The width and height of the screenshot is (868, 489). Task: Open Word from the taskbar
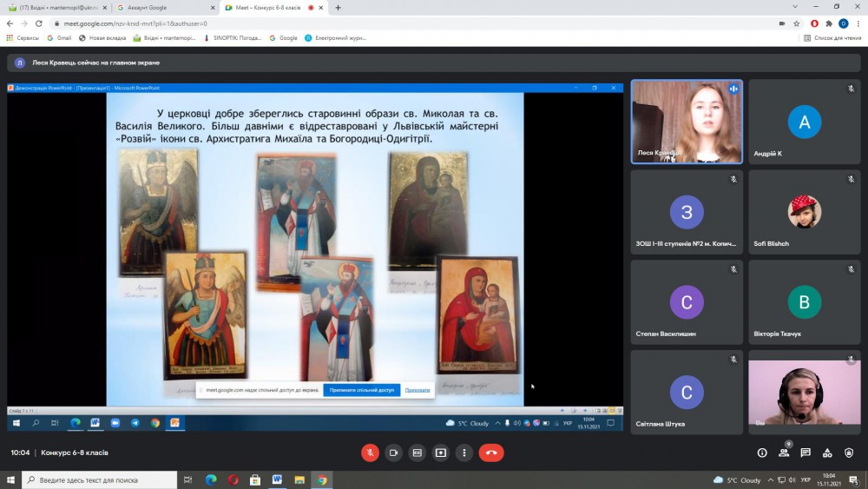tap(278, 479)
